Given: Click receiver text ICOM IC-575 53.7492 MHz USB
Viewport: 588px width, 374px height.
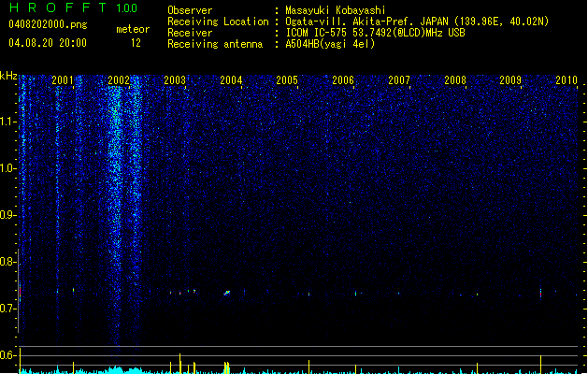Looking at the screenshot, I should [x=376, y=33].
